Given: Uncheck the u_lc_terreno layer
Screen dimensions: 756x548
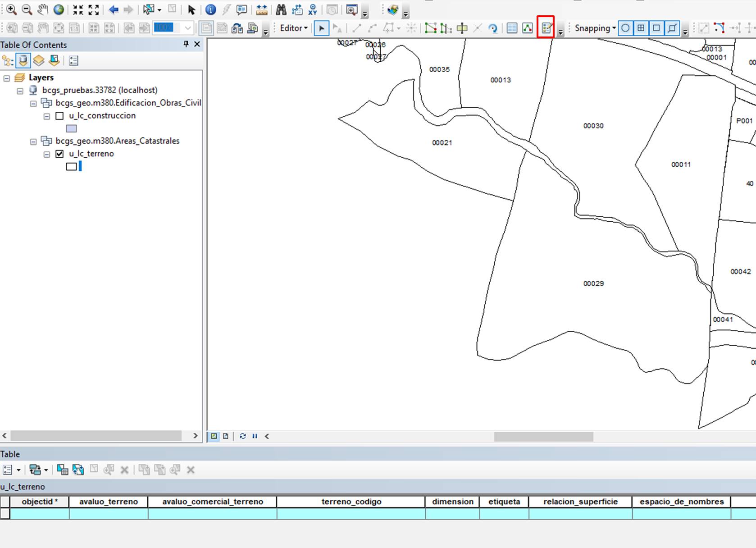Looking at the screenshot, I should 59,154.
